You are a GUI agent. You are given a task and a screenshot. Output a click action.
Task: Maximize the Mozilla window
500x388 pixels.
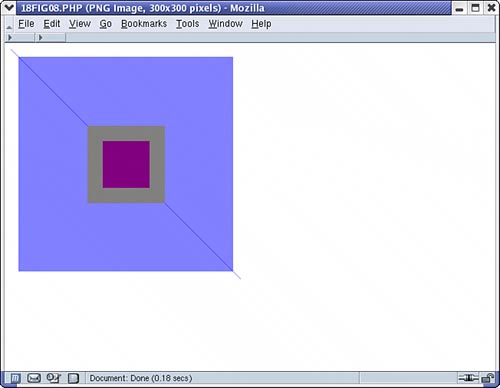tap(476, 8)
